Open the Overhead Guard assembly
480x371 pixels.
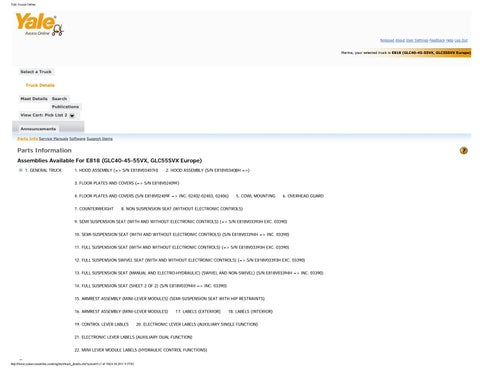[303, 196]
